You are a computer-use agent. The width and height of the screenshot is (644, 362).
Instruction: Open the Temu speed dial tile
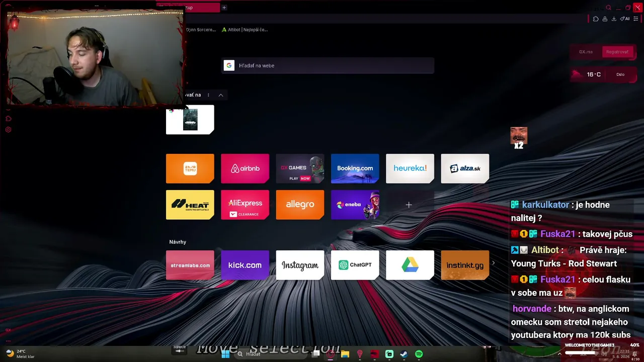point(190,168)
